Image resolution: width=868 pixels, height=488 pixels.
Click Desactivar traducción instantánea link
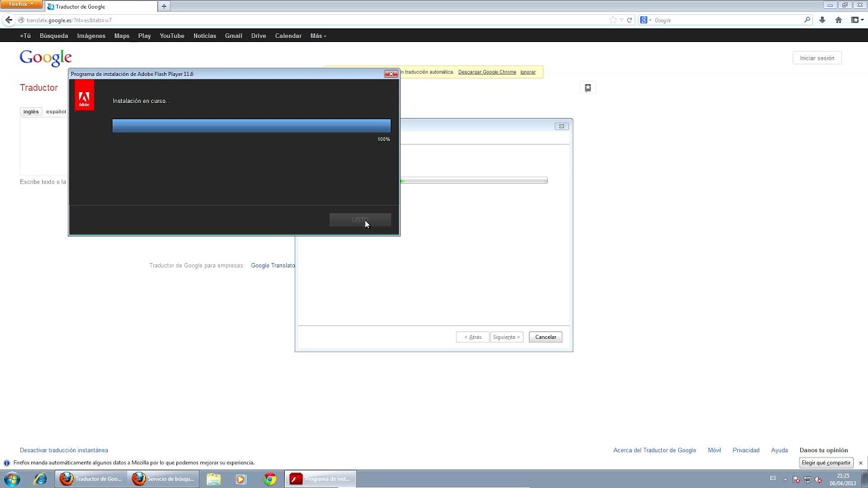click(64, 450)
